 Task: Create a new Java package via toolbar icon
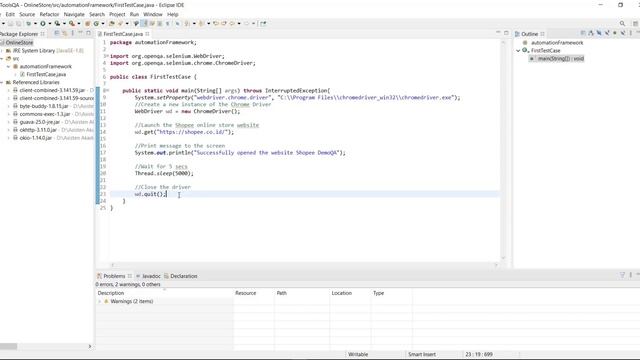[88, 24]
